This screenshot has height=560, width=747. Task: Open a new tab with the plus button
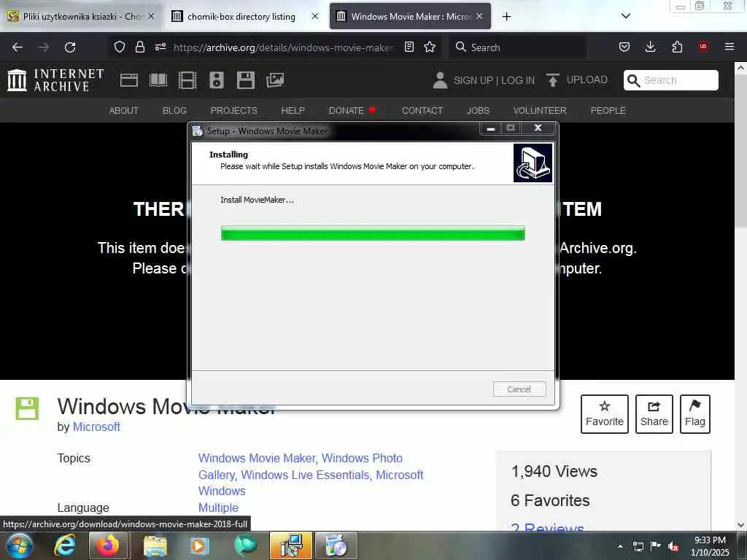506,16
